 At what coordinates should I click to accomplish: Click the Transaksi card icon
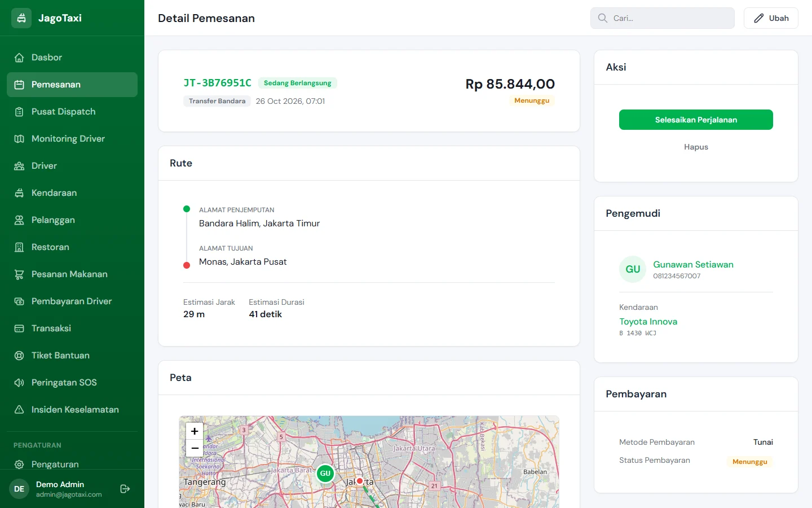coord(19,329)
